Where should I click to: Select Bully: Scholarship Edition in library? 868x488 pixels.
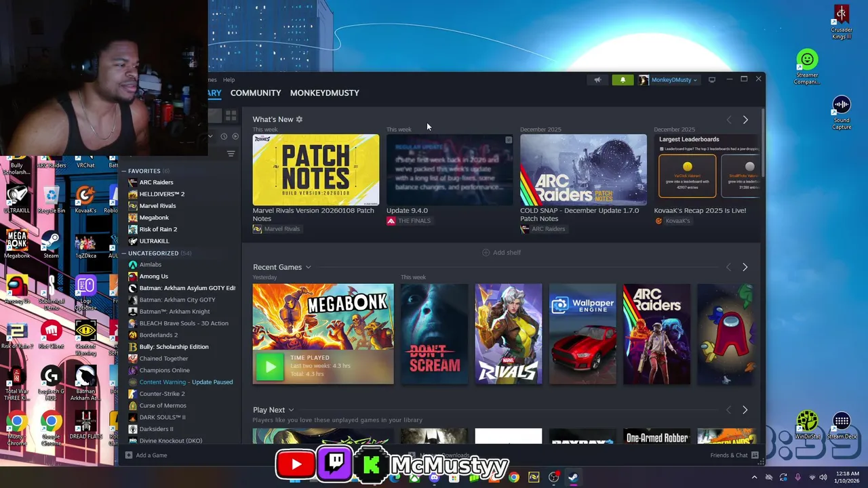point(174,347)
